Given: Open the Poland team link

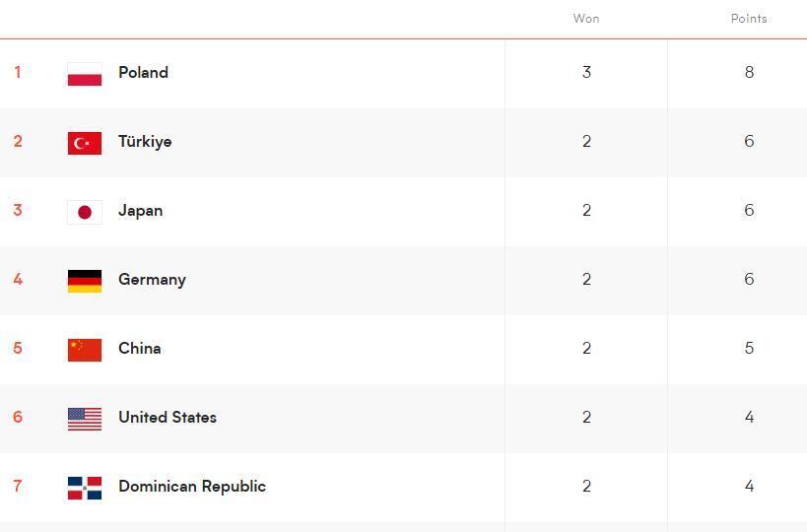Looking at the screenshot, I should (143, 73).
